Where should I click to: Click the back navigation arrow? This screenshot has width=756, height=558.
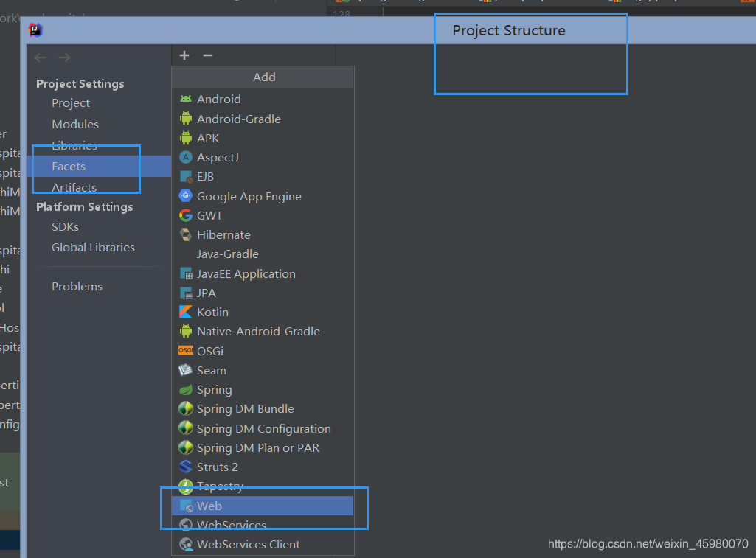[41, 57]
